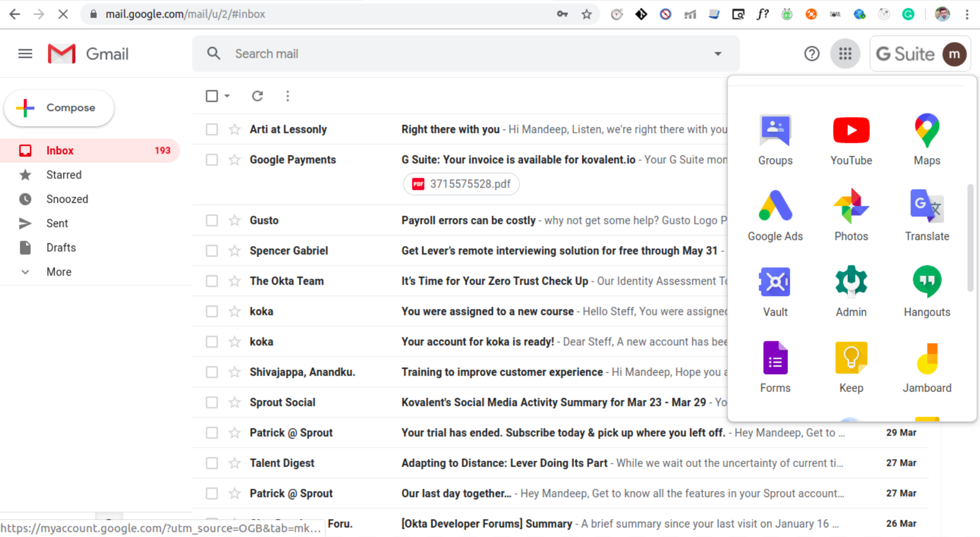This screenshot has height=537, width=980.
Task: Open the Right there with you email
Action: 450,129
